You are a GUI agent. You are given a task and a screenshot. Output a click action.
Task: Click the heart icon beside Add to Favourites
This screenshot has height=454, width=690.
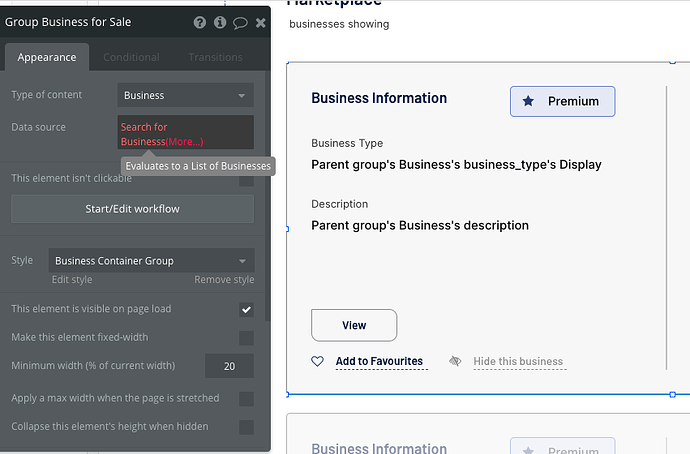[318, 361]
